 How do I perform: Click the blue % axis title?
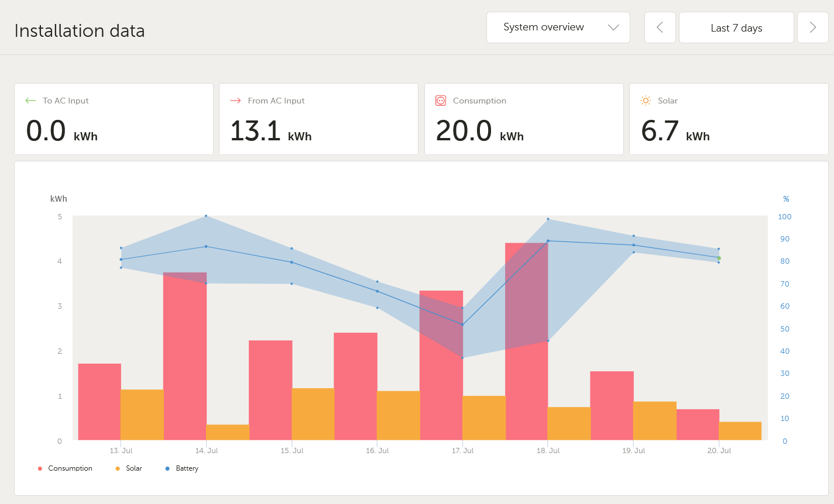pos(786,199)
